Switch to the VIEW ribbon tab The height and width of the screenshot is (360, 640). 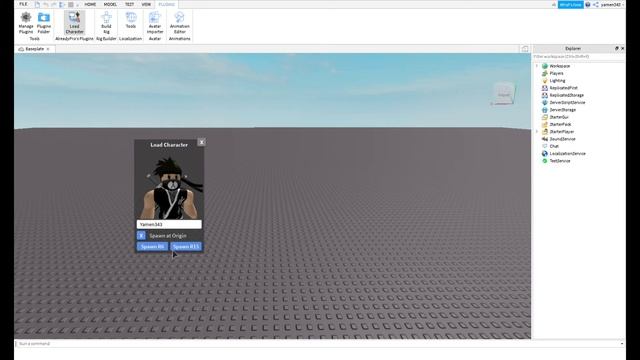[x=146, y=4]
